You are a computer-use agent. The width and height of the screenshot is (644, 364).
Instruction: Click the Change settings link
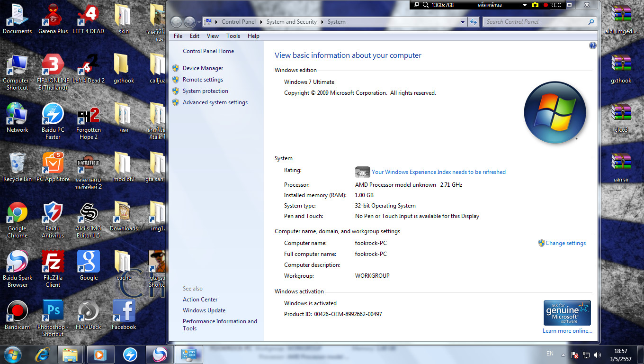click(565, 243)
